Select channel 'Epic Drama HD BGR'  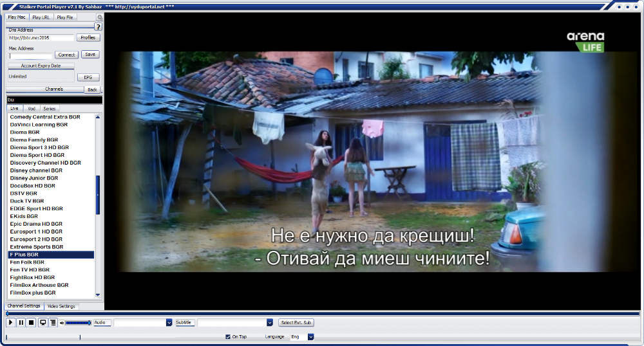[x=36, y=224]
